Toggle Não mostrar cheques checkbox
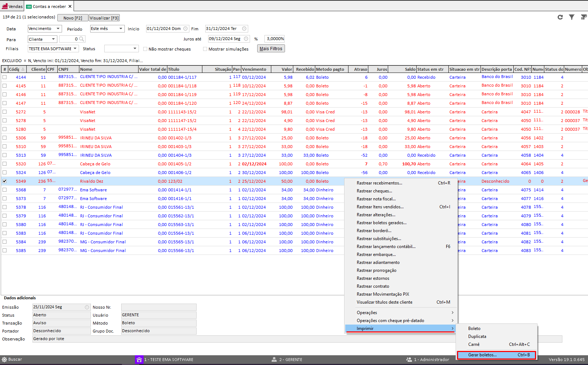 145,49
